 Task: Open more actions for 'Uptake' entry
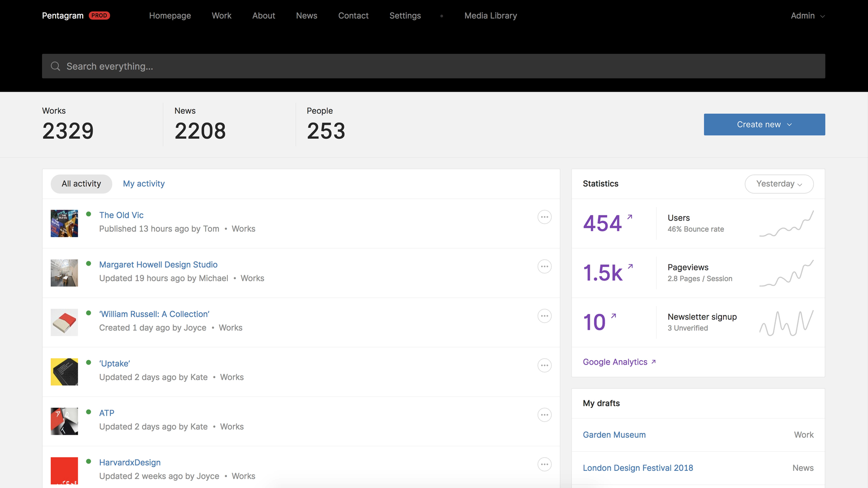pos(544,366)
